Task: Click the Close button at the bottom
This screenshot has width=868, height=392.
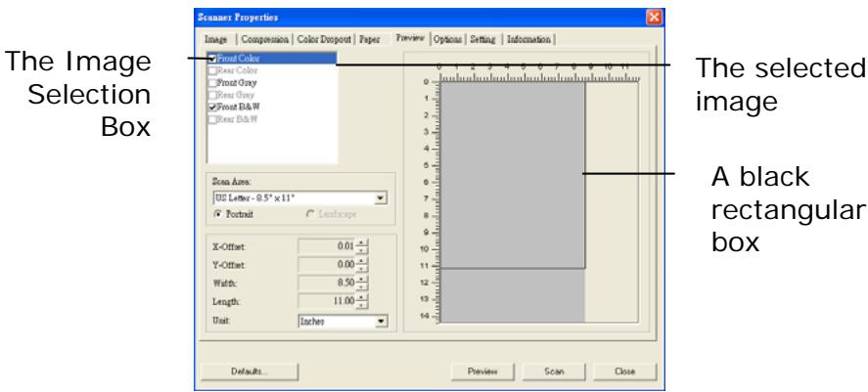Action: click(x=625, y=371)
